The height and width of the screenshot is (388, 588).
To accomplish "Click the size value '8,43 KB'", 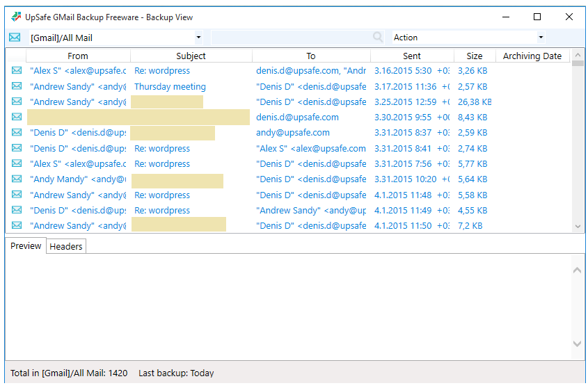I will [472, 118].
